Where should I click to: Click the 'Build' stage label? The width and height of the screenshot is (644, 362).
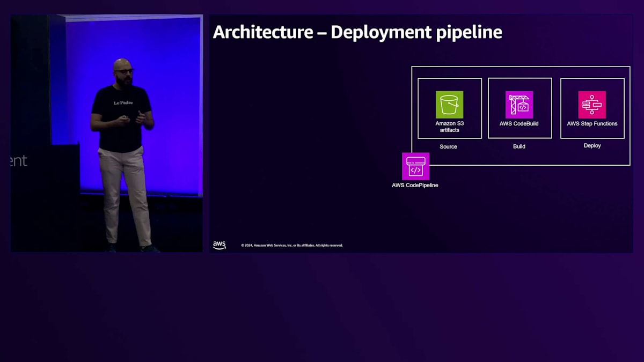[519, 146]
